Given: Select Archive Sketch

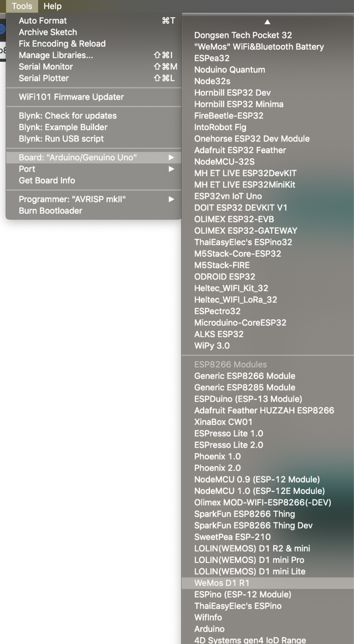Looking at the screenshot, I should 94,32.
